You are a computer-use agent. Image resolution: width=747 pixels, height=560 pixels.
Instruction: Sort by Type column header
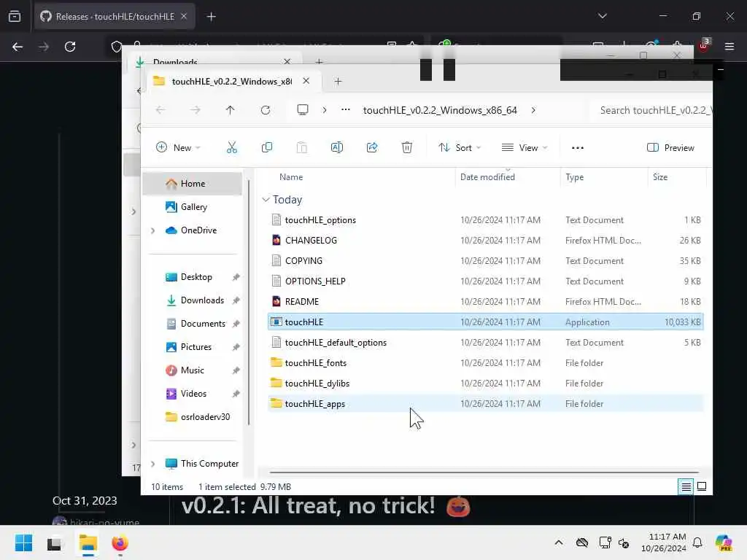coord(575,176)
